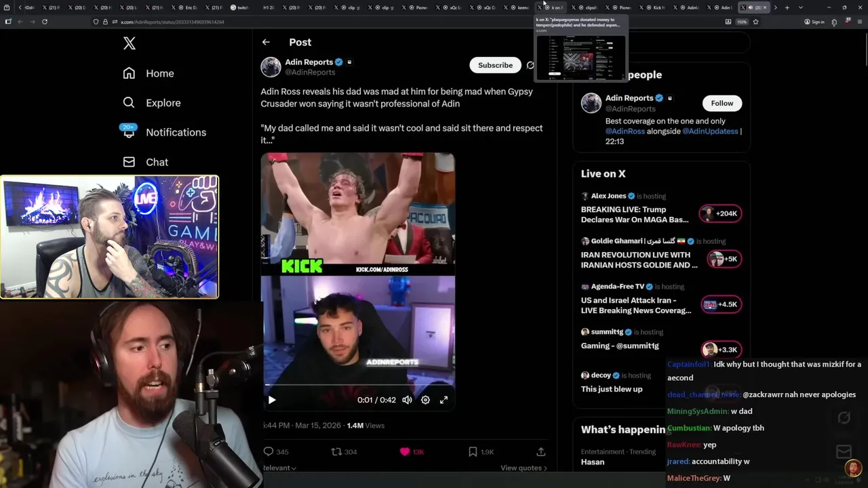This screenshot has width=868, height=488.
Task: Play the Adin Ross video
Action: coord(272,400)
